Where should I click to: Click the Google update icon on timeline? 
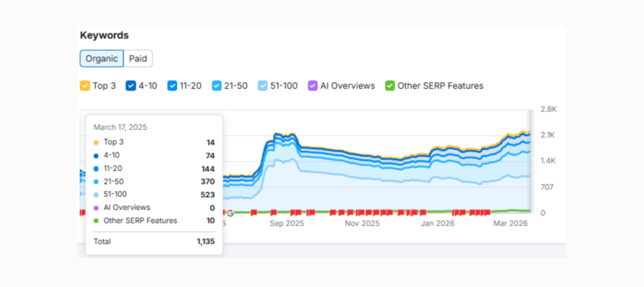click(230, 213)
